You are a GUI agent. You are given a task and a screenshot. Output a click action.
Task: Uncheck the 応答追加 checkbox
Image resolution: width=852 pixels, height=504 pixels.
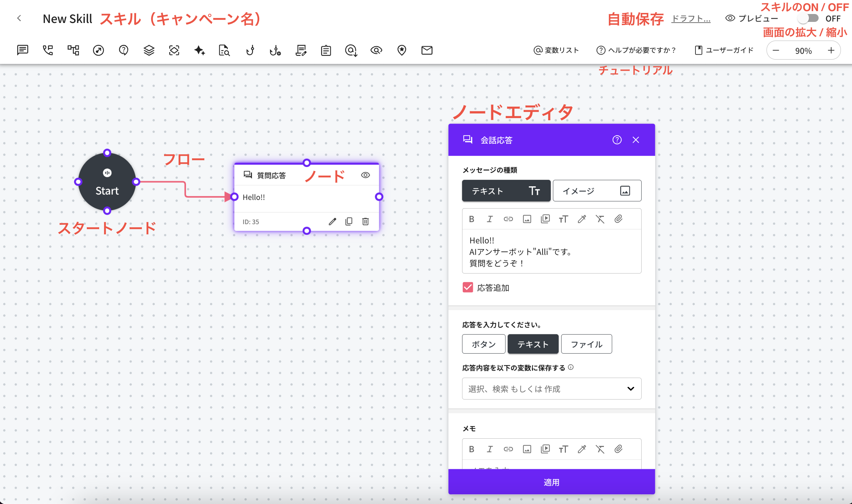[x=468, y=287]
